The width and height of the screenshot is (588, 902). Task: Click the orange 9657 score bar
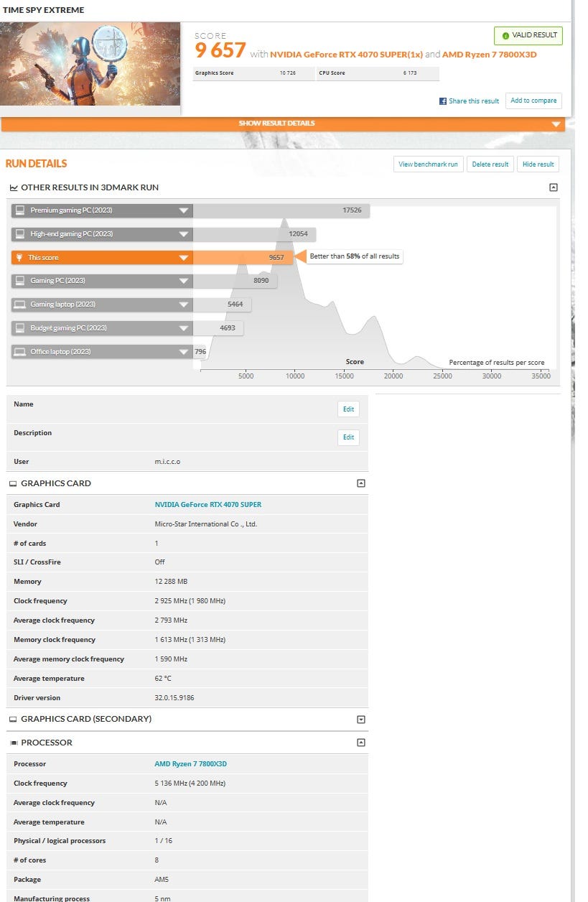tap(243, 257)
